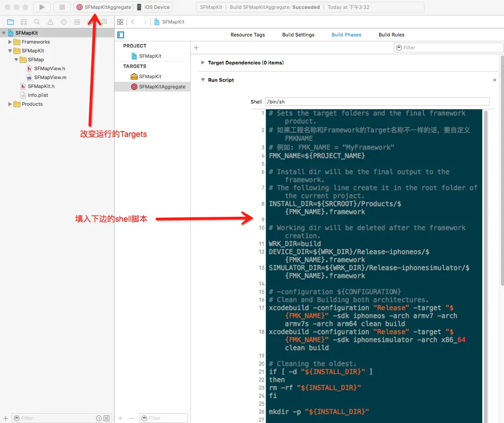Expand the Products group
The image size is (504, 423).
coord(10,104)
